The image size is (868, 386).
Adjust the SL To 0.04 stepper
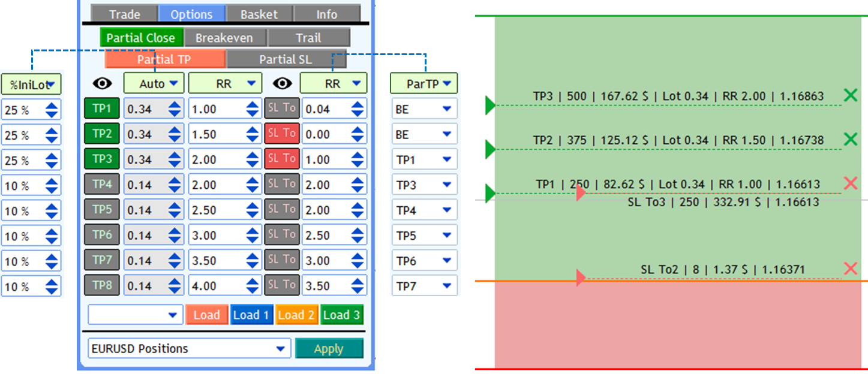tap(358, 109)
